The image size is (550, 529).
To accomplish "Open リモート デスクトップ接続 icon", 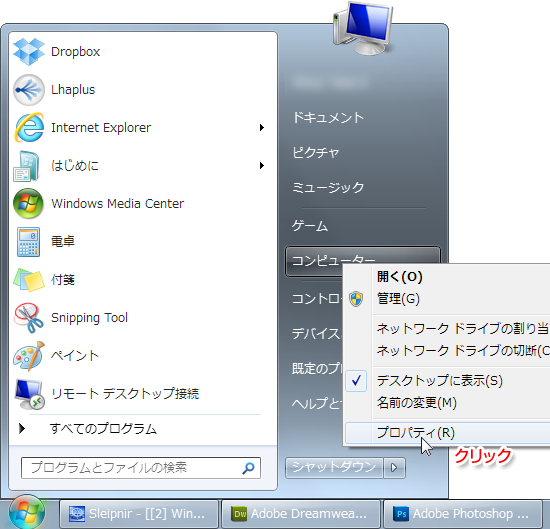I will tap(29, 394).
